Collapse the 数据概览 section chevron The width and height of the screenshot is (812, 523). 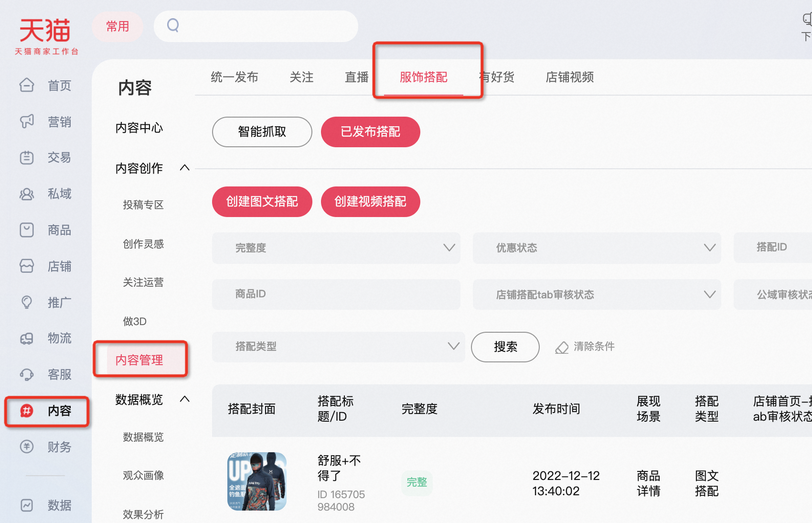tap(185, 399)
